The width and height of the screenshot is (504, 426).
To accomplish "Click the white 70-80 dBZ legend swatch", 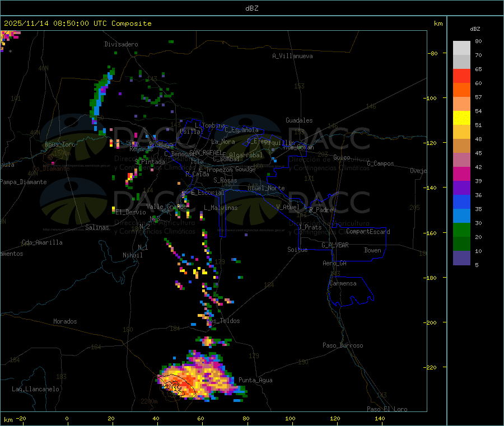I will 461,48.
